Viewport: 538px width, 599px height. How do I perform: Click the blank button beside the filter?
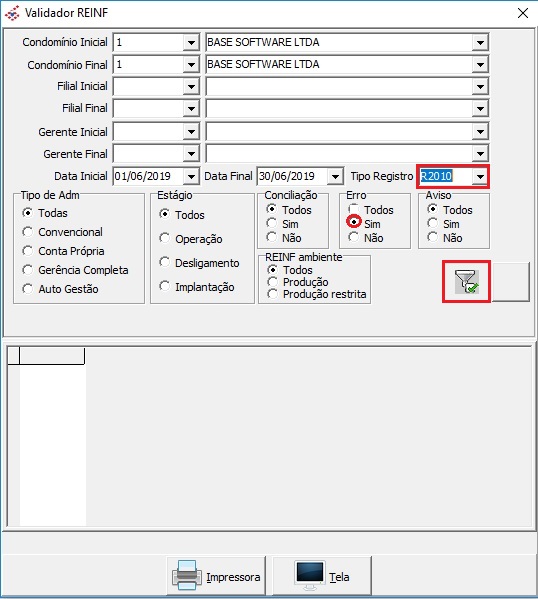click(x=510, y=282)
